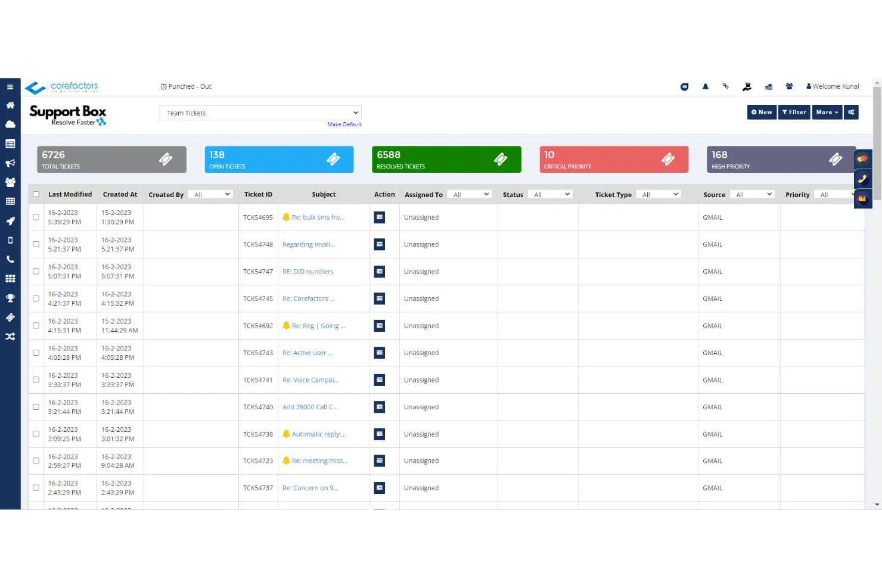
Task: Open the More menu button
Action: [827, 112]
